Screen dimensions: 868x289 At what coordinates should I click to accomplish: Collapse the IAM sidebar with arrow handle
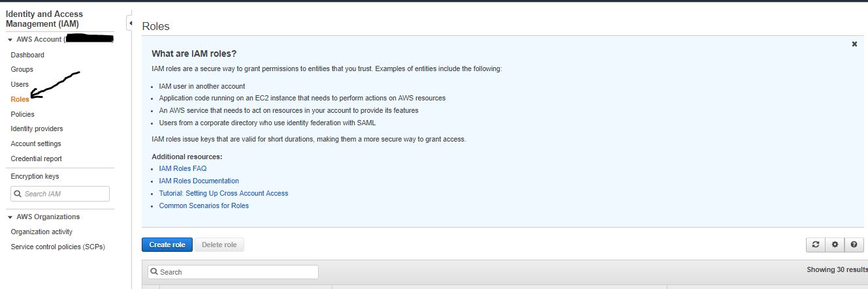pyautogui.click(x=129, y=23)
